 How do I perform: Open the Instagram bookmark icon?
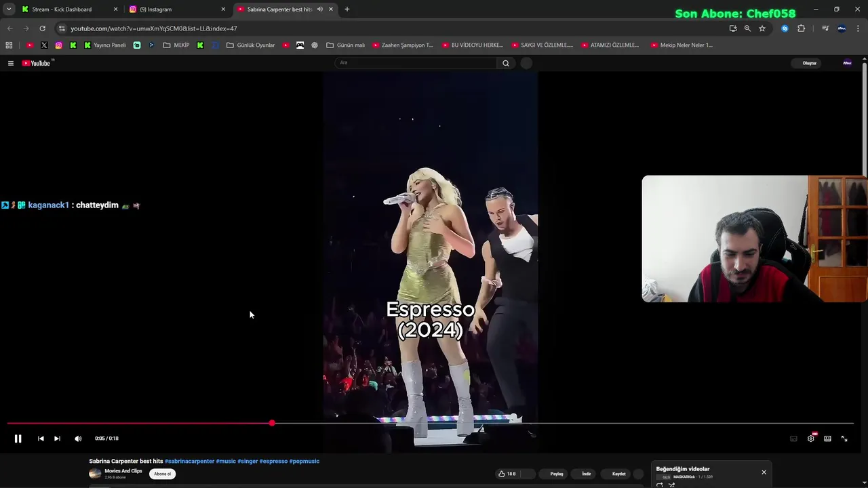tap(59, 45)
